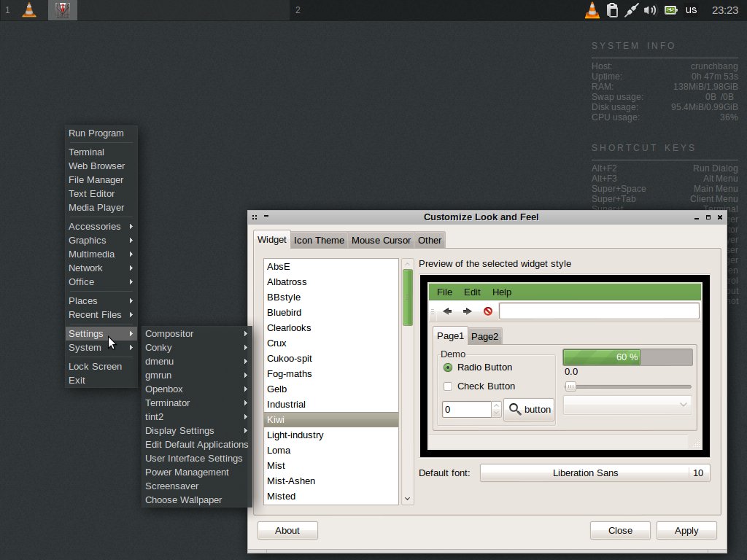Select the Customize Look and Feel taskbar icon
The image size is (747, 560).
63,10
